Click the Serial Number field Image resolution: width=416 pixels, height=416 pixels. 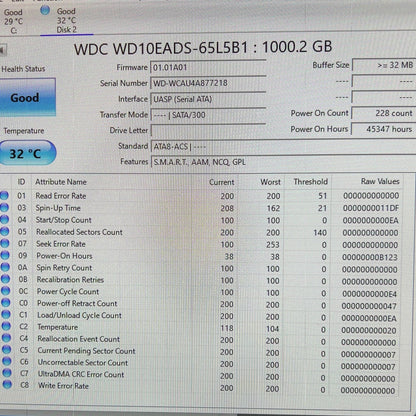pyautogui.click(x=208, y=83)
